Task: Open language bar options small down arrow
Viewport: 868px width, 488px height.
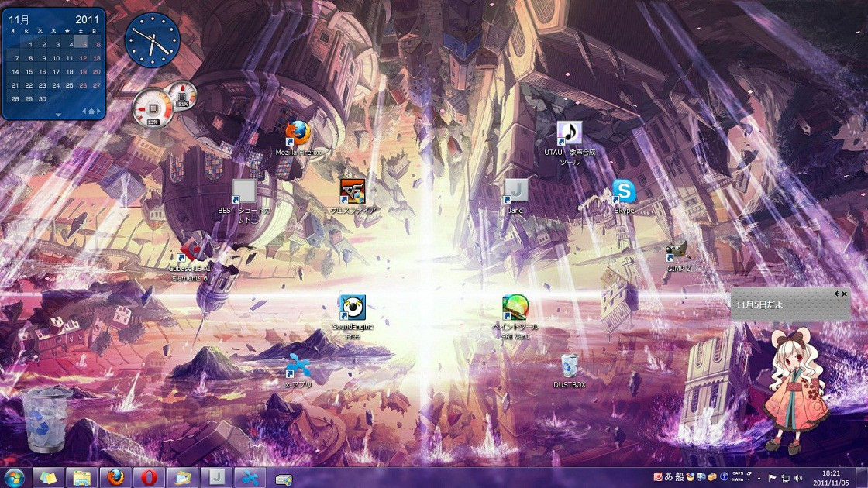Action: pos(749,479)
